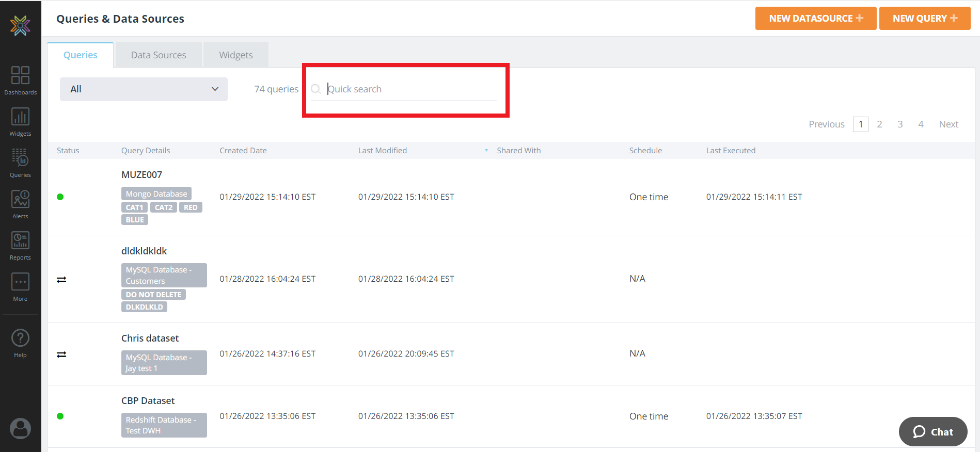Open the user profile avatar

point(20,428)
